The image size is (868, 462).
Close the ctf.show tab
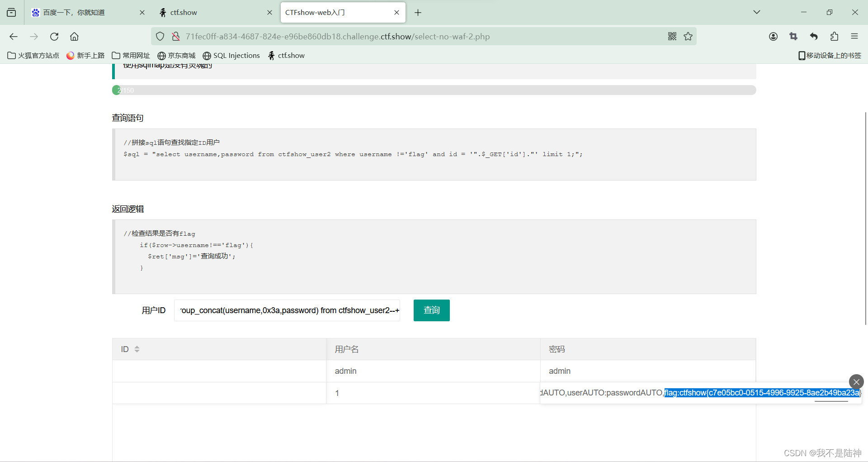point(269,13)
